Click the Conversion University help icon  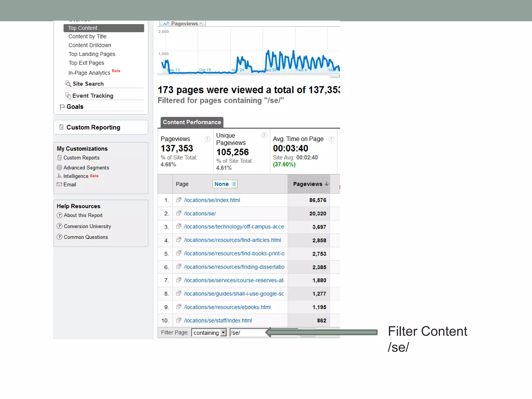click(x=59, y=226)
